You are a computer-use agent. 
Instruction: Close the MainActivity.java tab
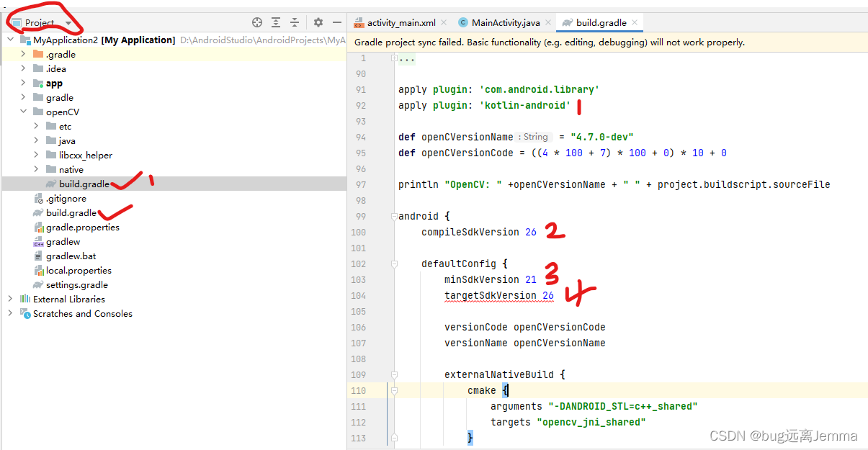pos(548,23)
